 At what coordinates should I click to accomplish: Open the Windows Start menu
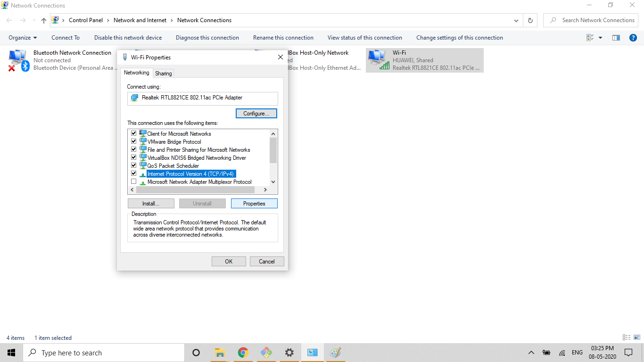pos(11,353)
